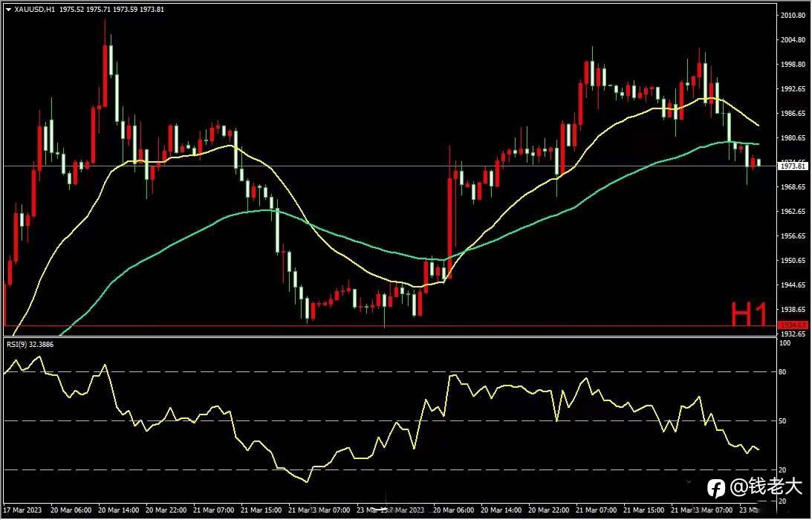The height and width of the screenshot is (520, 812).
Task: Click the 1998.80 price scale label
Action: (x=793, y=65)
